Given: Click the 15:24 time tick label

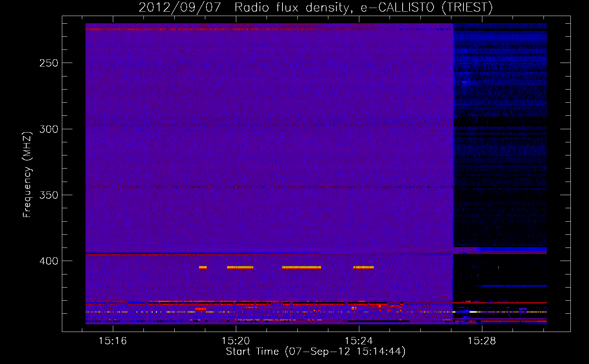Looking at the screenshot, I should click(x=359, y=341).
